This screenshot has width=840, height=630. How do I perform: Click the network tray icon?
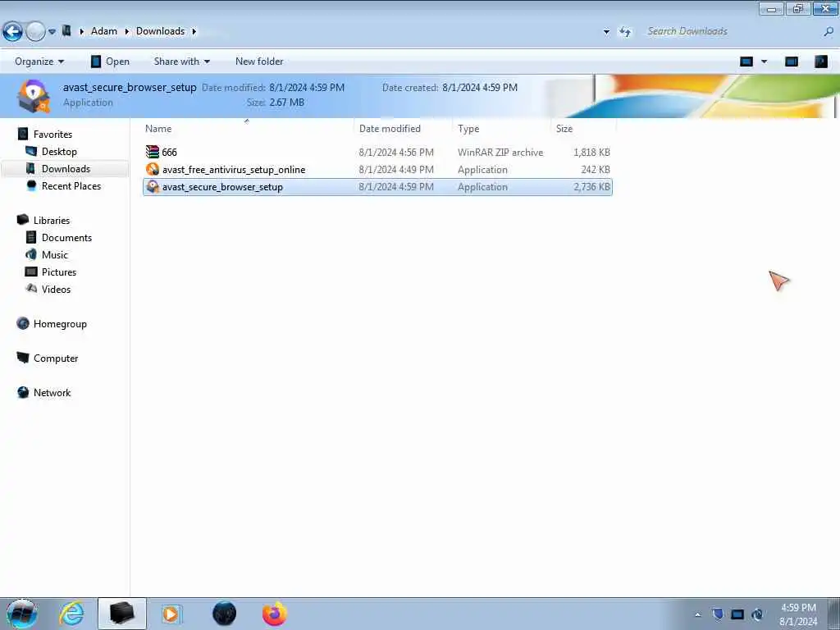coord(737,614)
